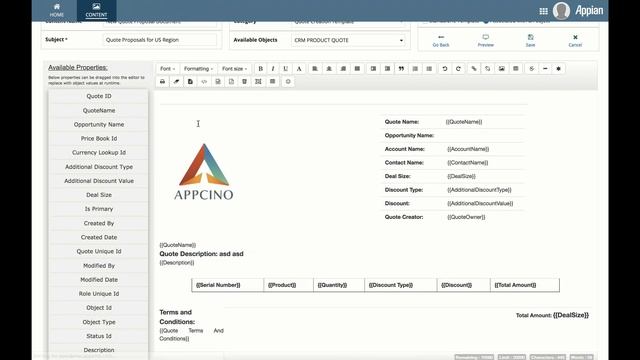Viewport: 640px width, 360px height.
Task: Click the "Quote Description: asd asd" heading
Action: [201, 254]
